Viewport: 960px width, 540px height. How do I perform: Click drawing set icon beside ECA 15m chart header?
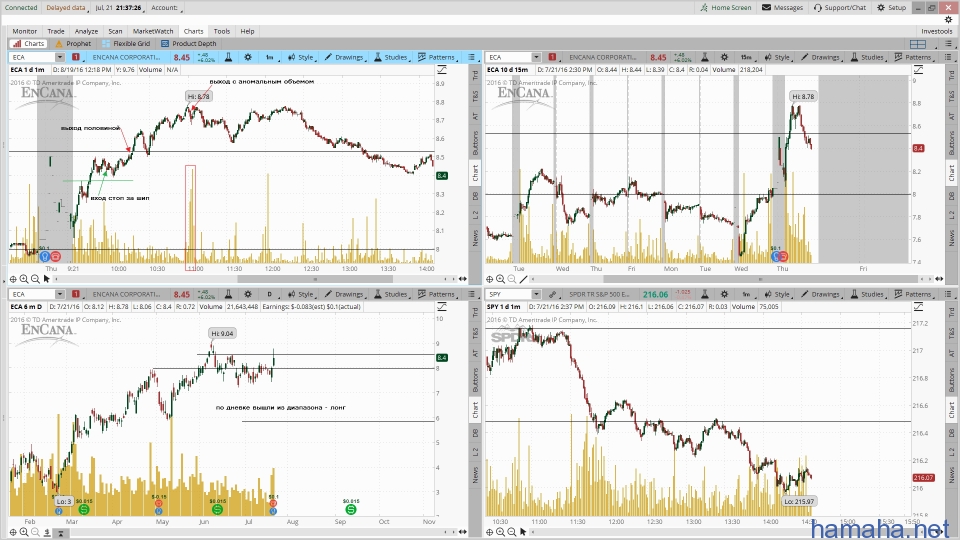pyautogui.click(x=918, y=70)
